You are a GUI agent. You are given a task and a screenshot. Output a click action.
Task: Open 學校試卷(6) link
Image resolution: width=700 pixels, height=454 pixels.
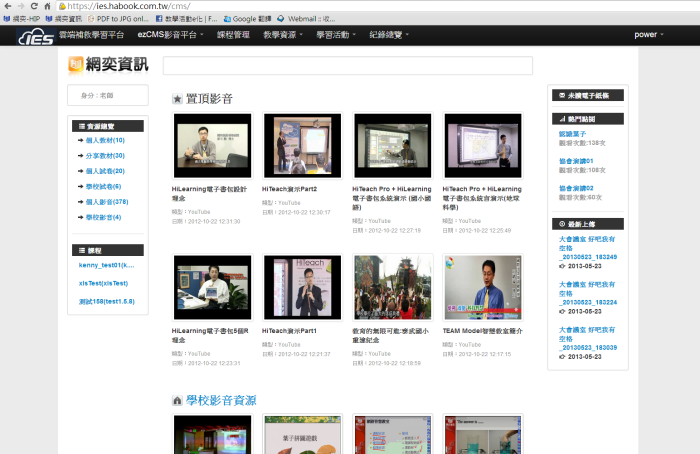coord(104,187)
